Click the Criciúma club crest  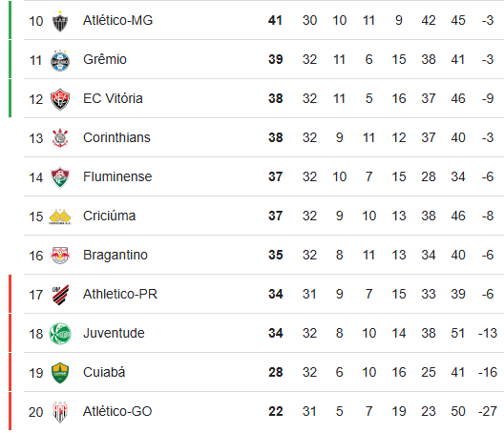[x=60, y=216]
